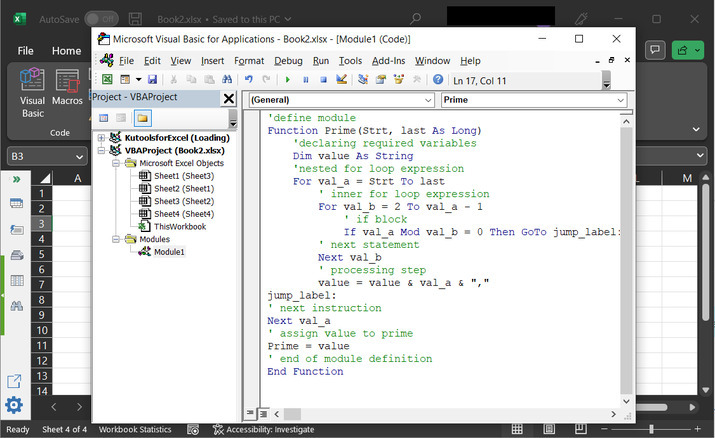Open the Tools menu

(x=350, y=61)
